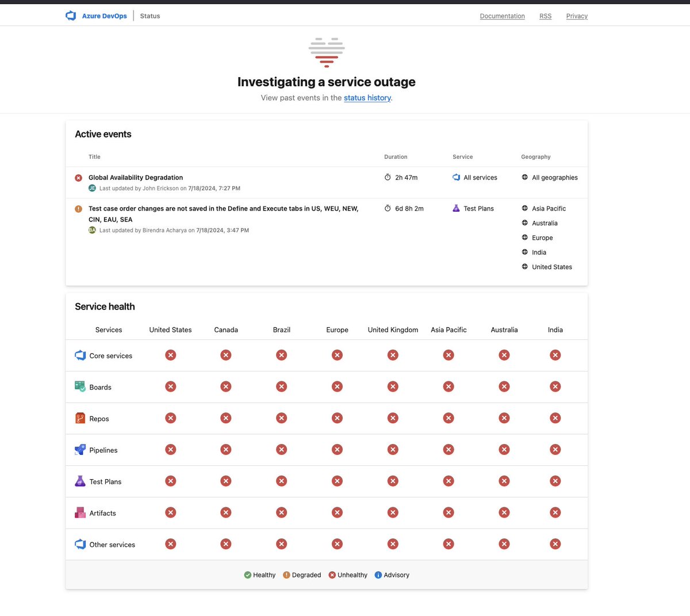690x616 pixels.
Task: Click the red Unhealthy legend icon
Action: click(x=332, y=575)
